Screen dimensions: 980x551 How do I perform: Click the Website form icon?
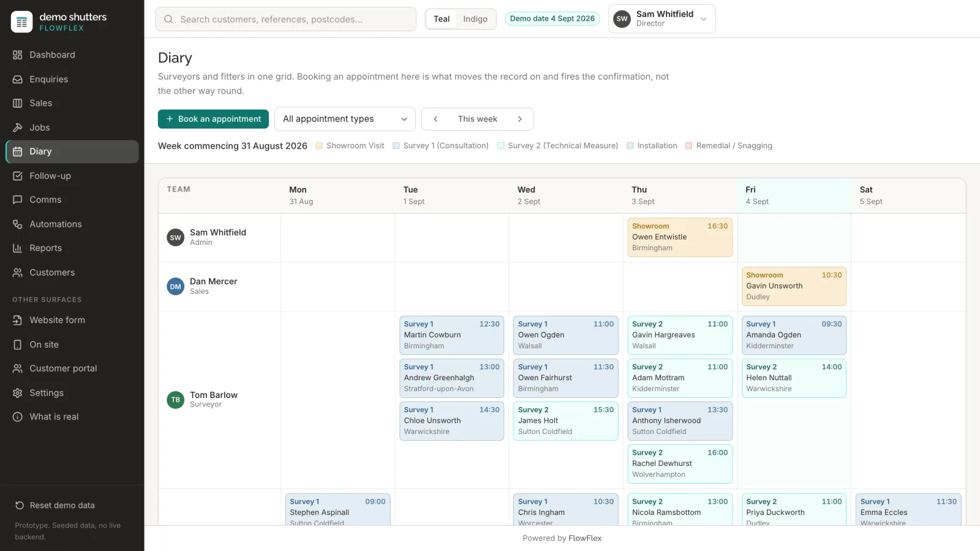18,321
